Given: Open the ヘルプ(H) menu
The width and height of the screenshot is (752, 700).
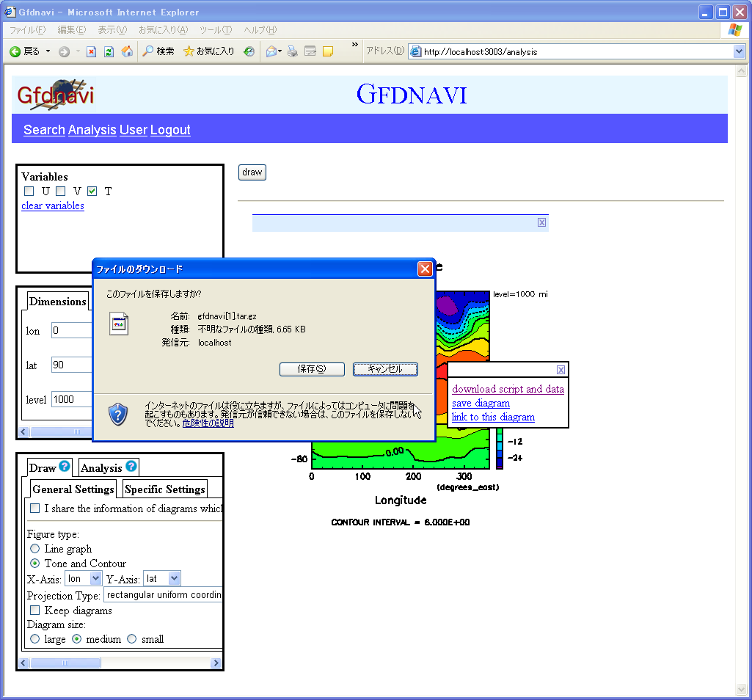Looking at the screenshot, I should click(260, 30).
